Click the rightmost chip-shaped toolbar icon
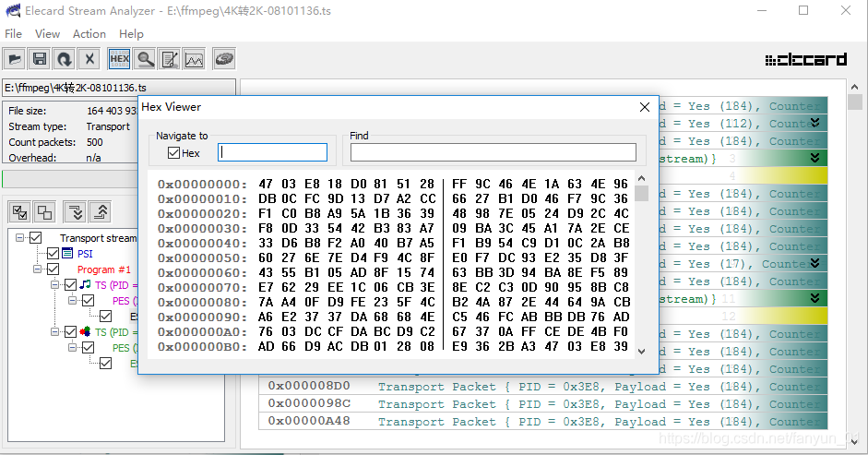868x455 pixels. tap(224, 59)
